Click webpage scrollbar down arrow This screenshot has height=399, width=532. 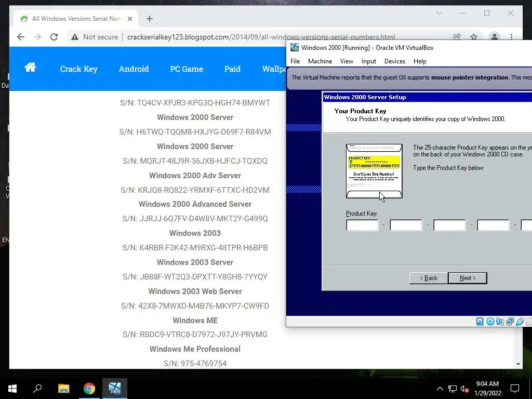(x=518, y=364)
